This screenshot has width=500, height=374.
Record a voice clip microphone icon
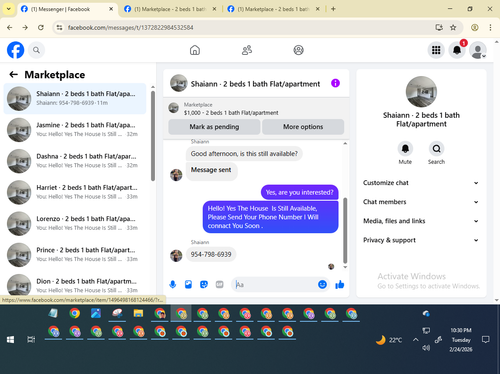coord(173,284)
